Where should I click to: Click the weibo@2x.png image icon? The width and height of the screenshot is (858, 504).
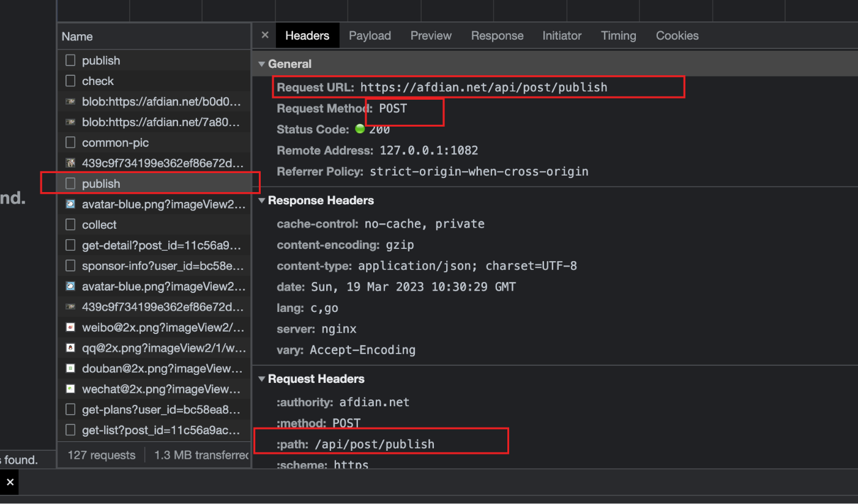pos(70,327)
